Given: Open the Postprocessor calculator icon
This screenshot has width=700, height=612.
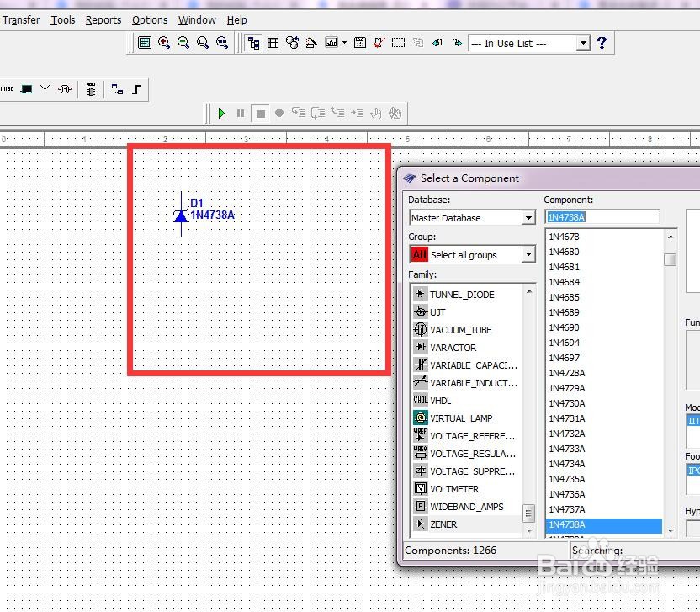Looking at the screenshot, I should [x=360, y=43].
